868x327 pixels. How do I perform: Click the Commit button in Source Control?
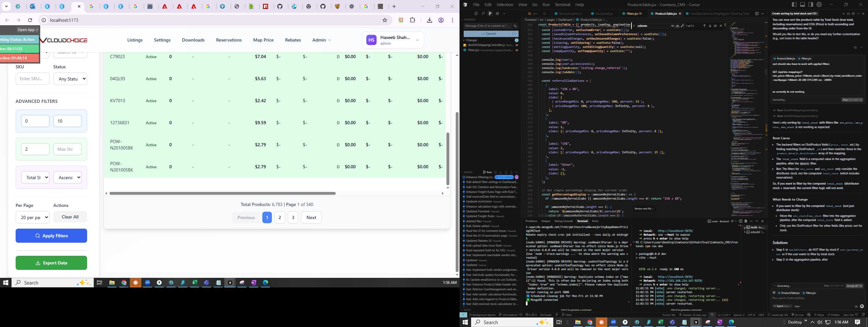point(488,34)
